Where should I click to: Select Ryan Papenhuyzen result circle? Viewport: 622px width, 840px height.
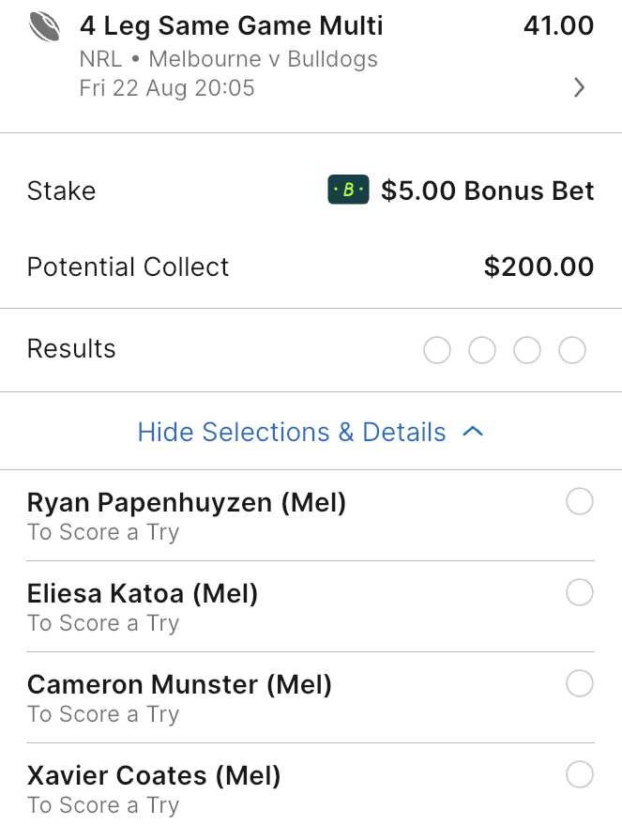tap(580, 503)
